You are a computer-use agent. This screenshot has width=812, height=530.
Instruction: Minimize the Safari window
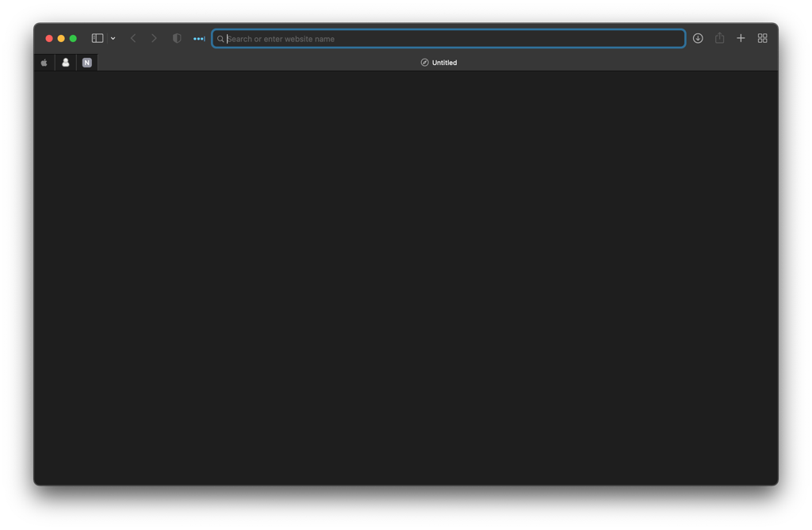tap(61, 37)
